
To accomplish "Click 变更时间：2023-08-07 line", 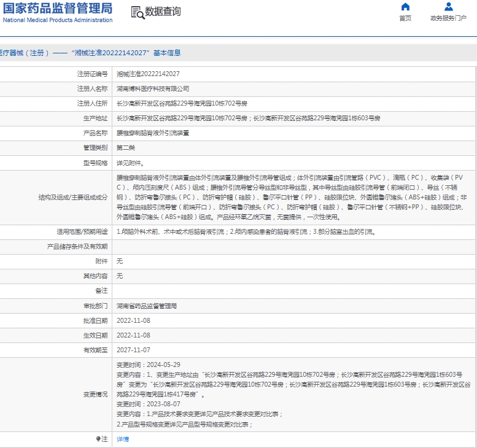I will pyautogui.click(x=149, y=404).
